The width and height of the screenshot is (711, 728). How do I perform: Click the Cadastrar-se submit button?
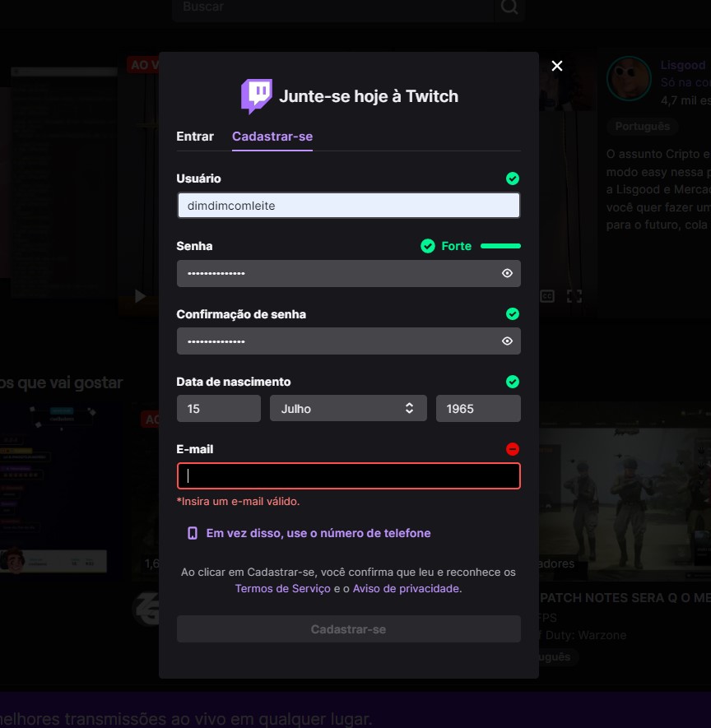348,629
